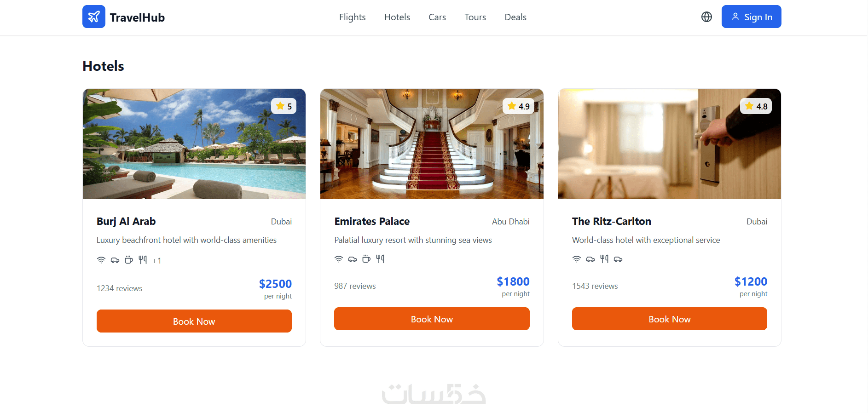The height and width of the screenshot is (413, 868).
Task: Open the globe language selector
Action: click(x=706, y=17)
